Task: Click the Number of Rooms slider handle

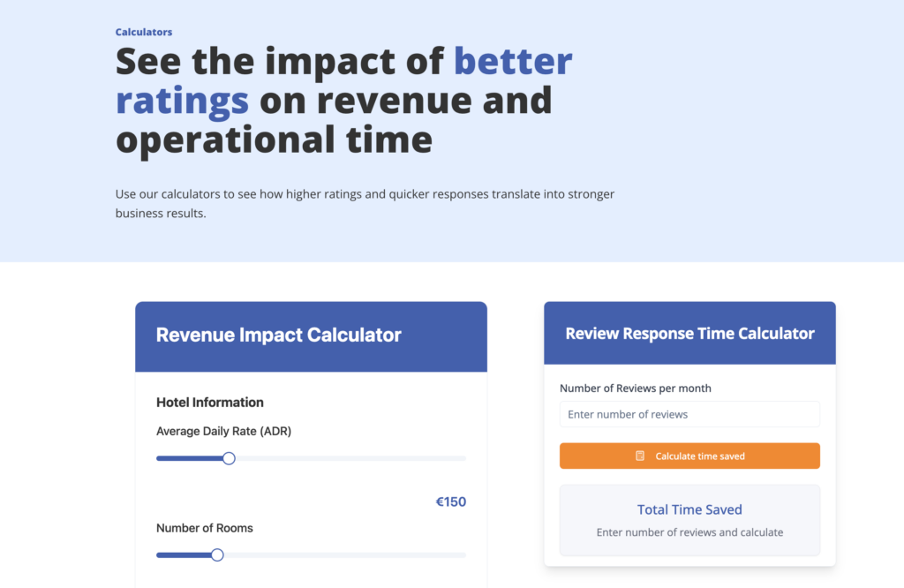Action: 217,555
